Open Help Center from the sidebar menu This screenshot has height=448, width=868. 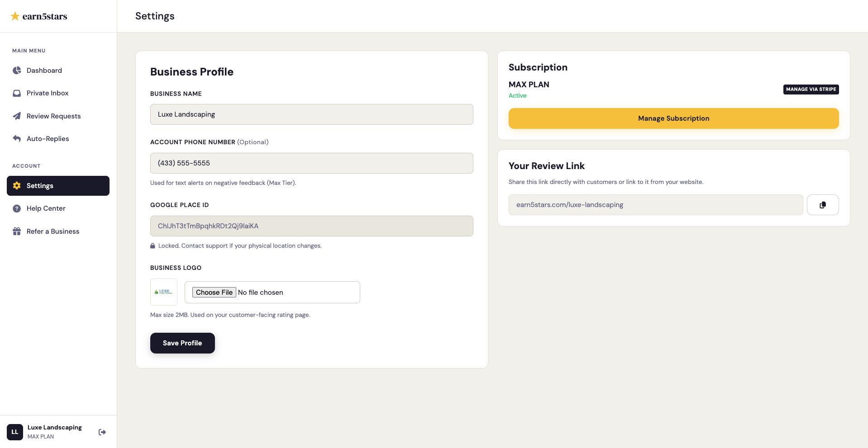[46, 208]
